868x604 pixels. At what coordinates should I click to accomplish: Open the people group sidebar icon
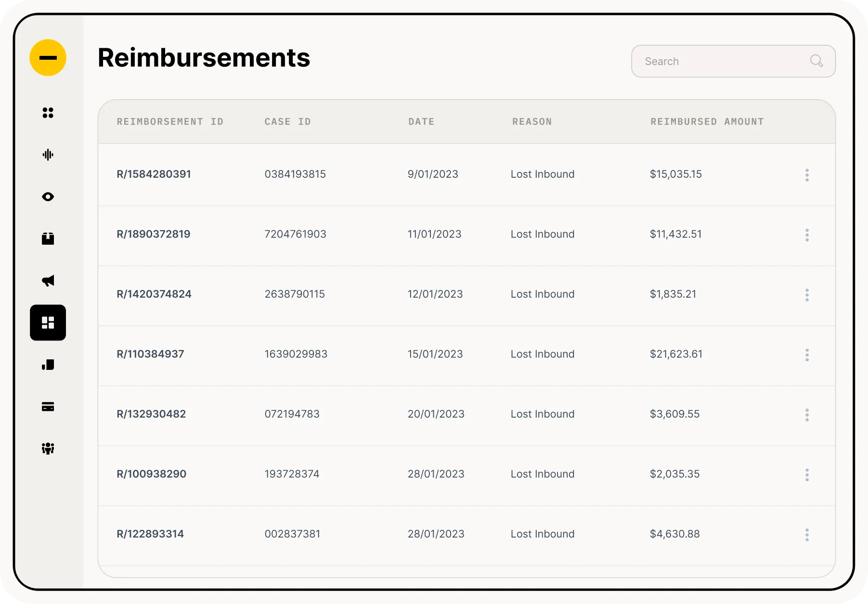coord(48,448)
